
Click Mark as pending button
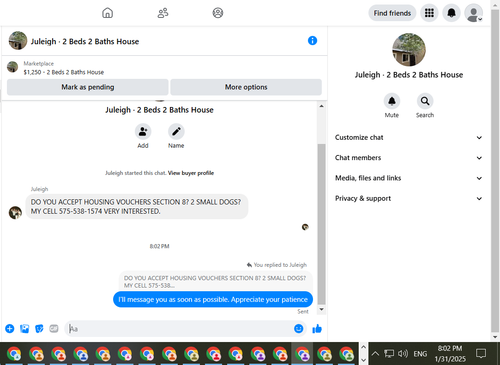pyautogui.click(x=88, y=87)
